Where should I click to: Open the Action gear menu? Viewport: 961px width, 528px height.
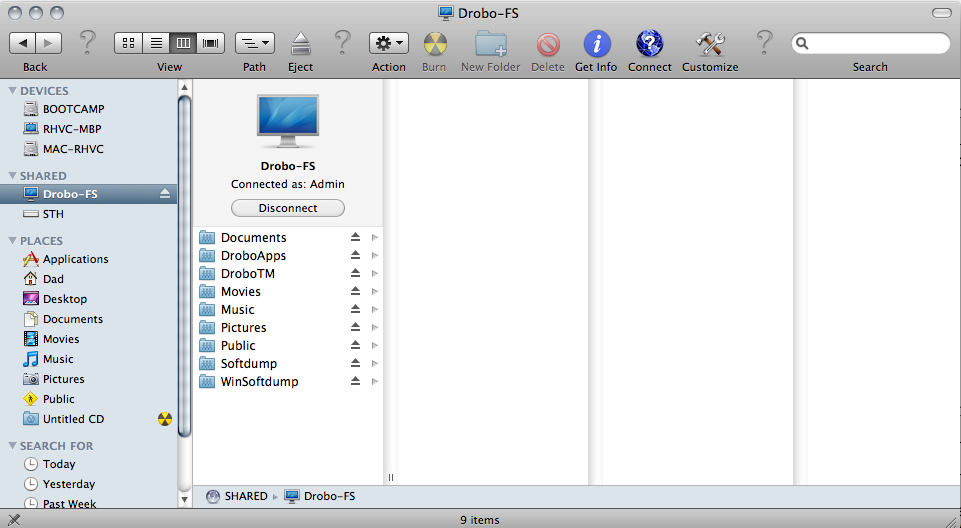(x=389, y=43)
